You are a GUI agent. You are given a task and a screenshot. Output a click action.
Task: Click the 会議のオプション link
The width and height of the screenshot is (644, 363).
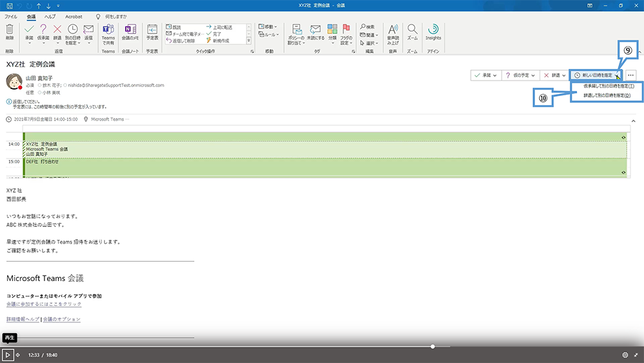point(62,319)
